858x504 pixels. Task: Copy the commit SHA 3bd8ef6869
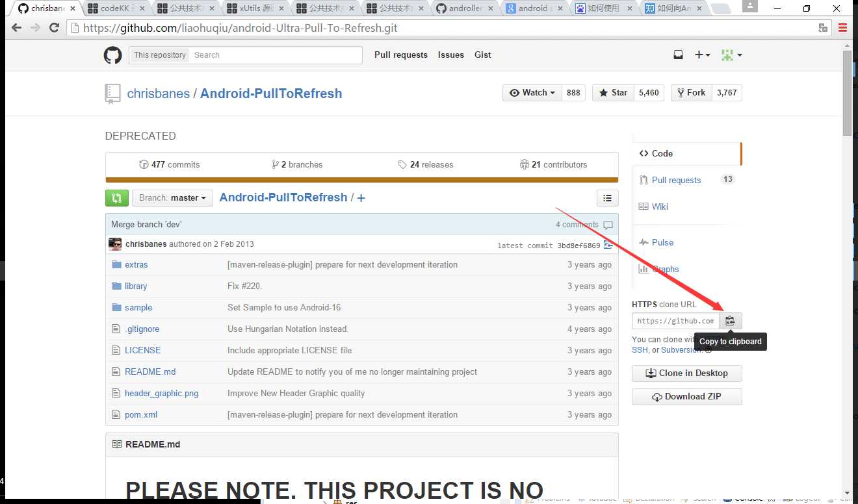[608, 245]
